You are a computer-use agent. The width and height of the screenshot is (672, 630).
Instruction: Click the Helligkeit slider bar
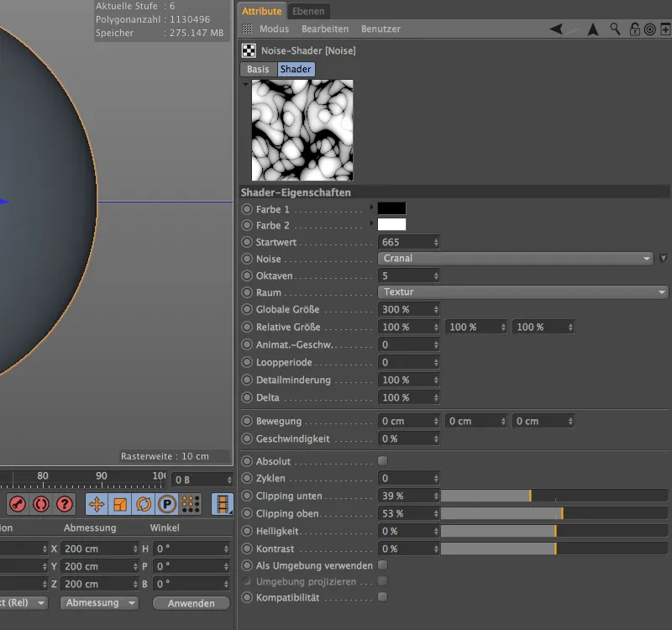(554, 531)
